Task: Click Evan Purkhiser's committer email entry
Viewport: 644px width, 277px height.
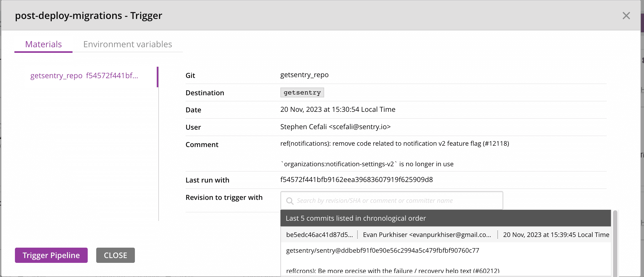Action: (426, 235)
